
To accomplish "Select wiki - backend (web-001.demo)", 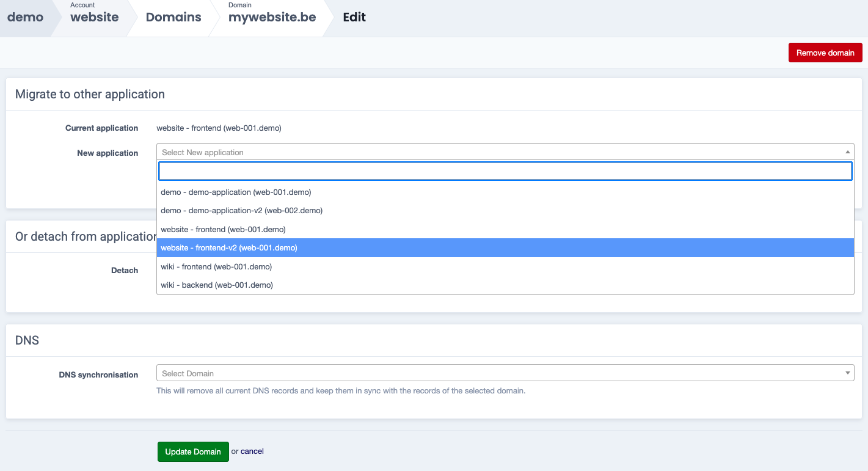I will [x=217, y=285].
